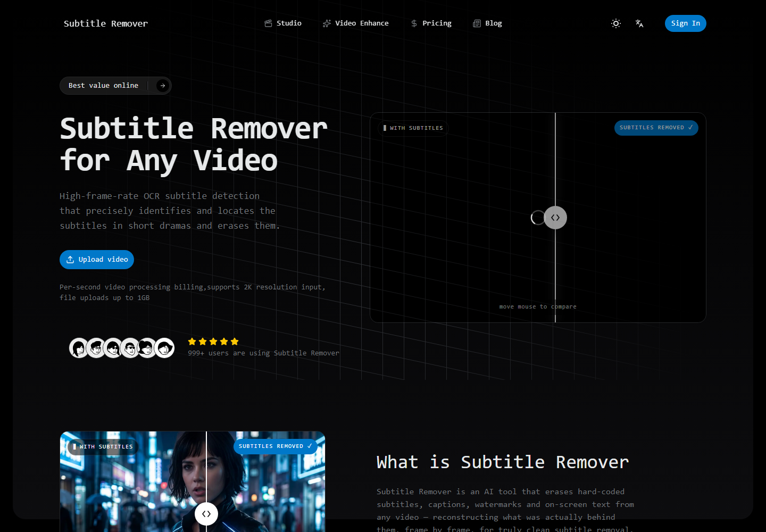Click the 'Per-second video processing billing' note

192,293
